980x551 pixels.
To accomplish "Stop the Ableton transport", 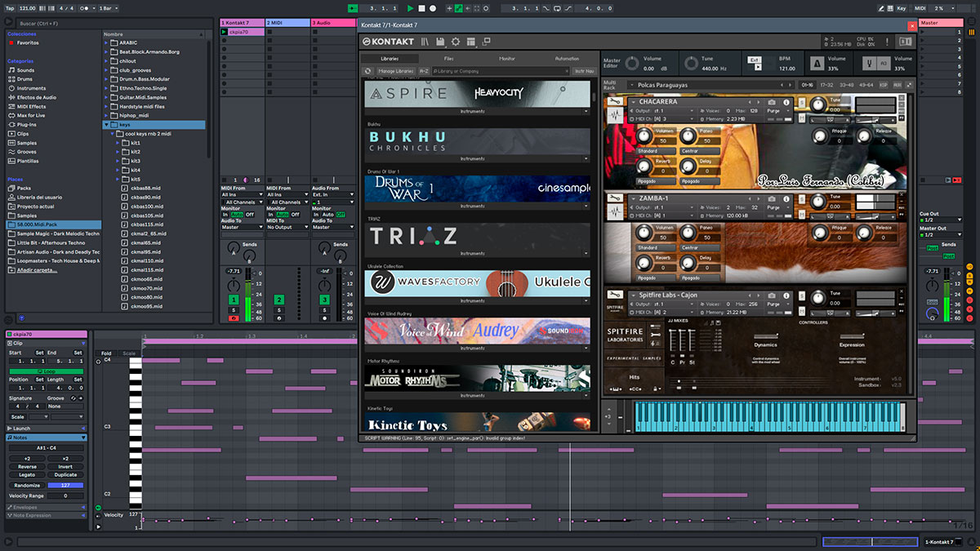I will 422,7.
